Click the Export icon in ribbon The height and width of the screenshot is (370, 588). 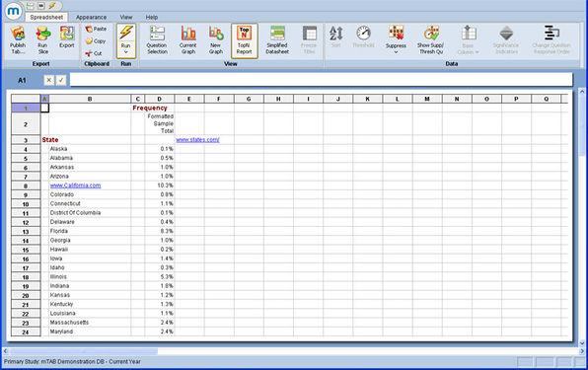[67, 35]
